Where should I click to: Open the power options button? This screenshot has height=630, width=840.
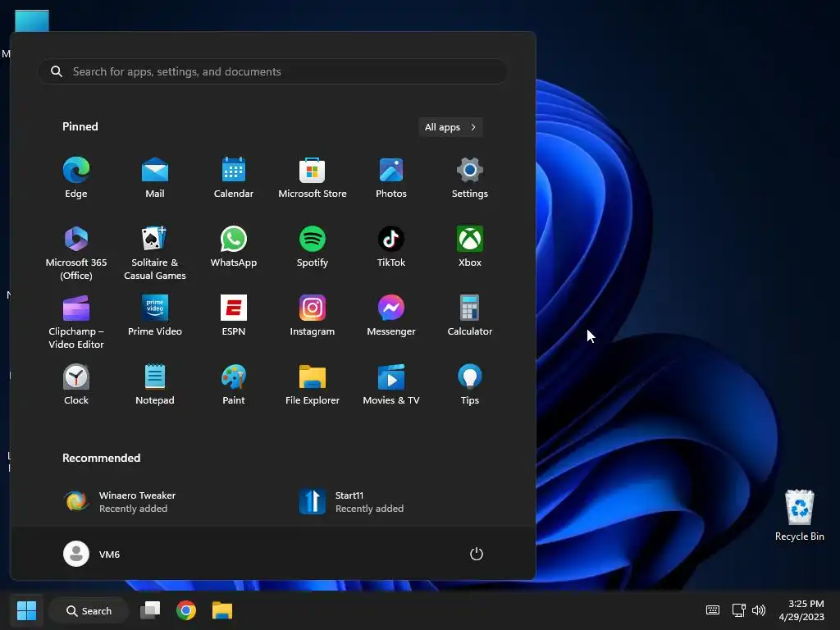[x=477, y=554]
